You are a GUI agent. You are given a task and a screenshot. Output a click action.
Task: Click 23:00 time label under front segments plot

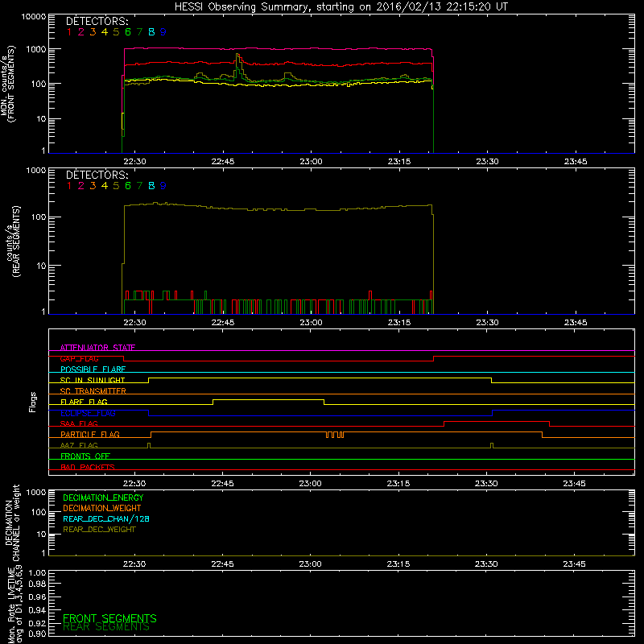point(311,162)
